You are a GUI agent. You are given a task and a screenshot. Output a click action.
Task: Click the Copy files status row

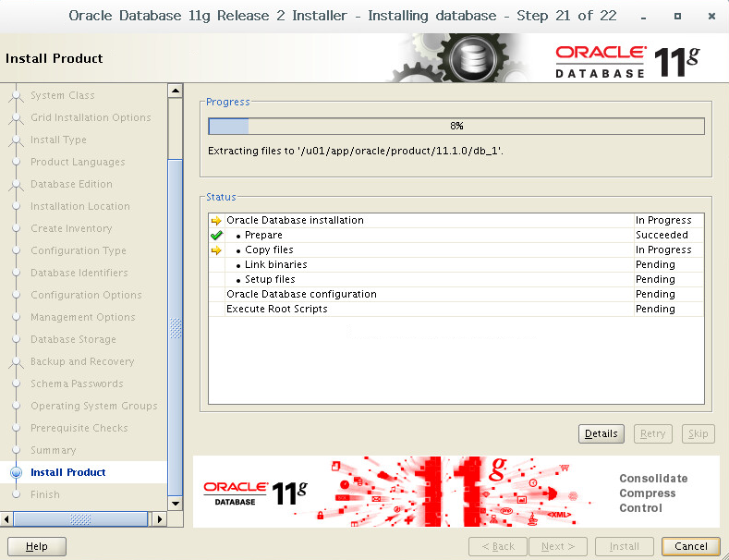pyautogui.click(x=456, y=250)
